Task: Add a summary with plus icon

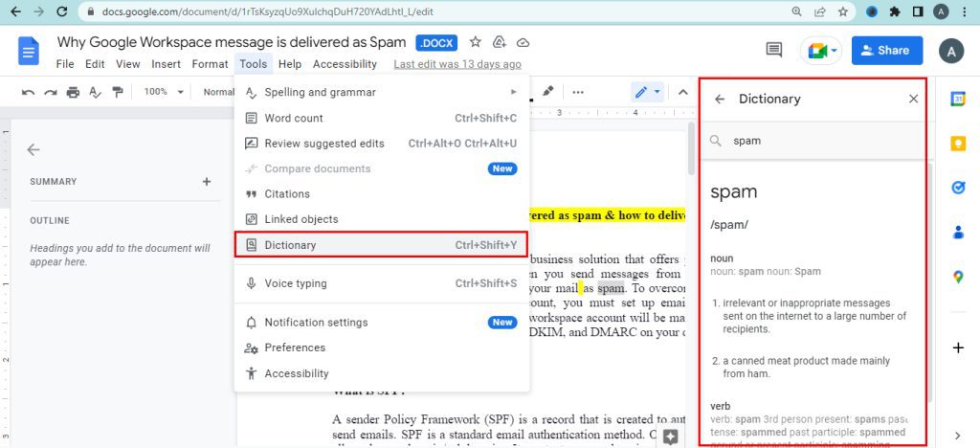Action: tap(207, 181)
